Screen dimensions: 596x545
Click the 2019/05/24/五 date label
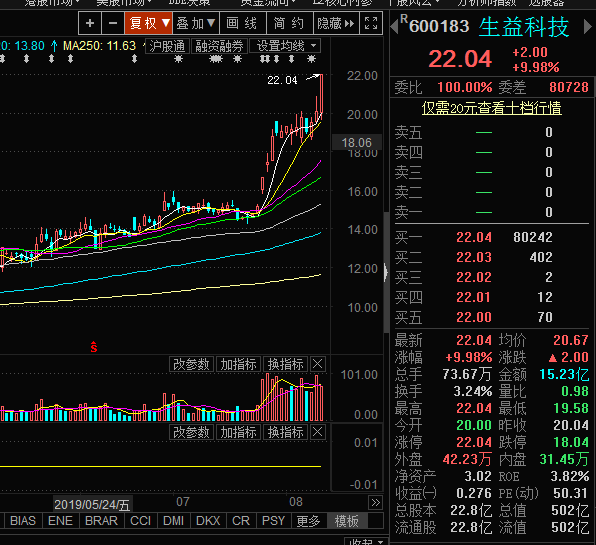(x=92, y=504)
